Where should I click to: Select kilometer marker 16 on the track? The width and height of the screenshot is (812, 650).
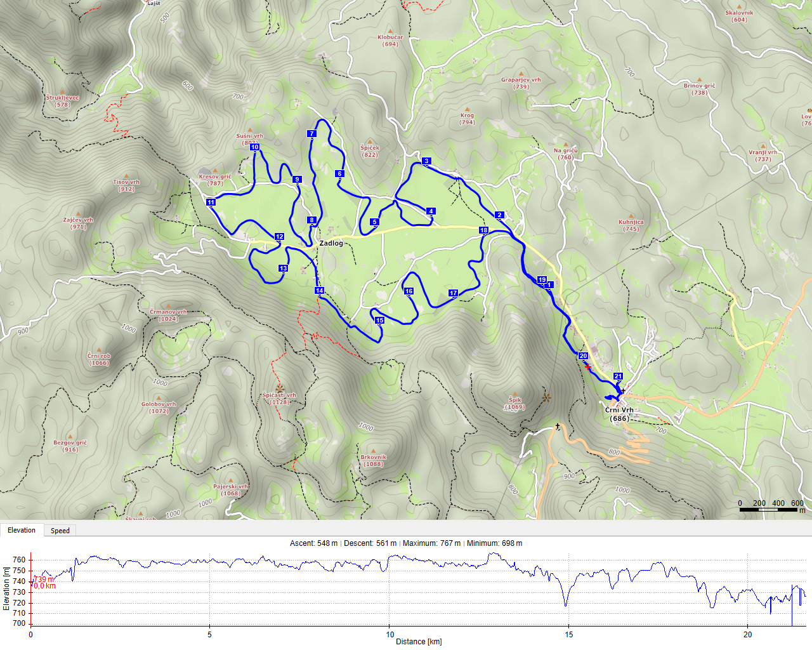point(409,291)
